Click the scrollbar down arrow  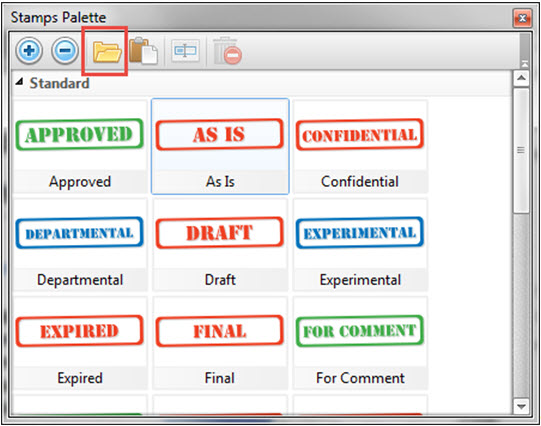click(x=521, y=406)
